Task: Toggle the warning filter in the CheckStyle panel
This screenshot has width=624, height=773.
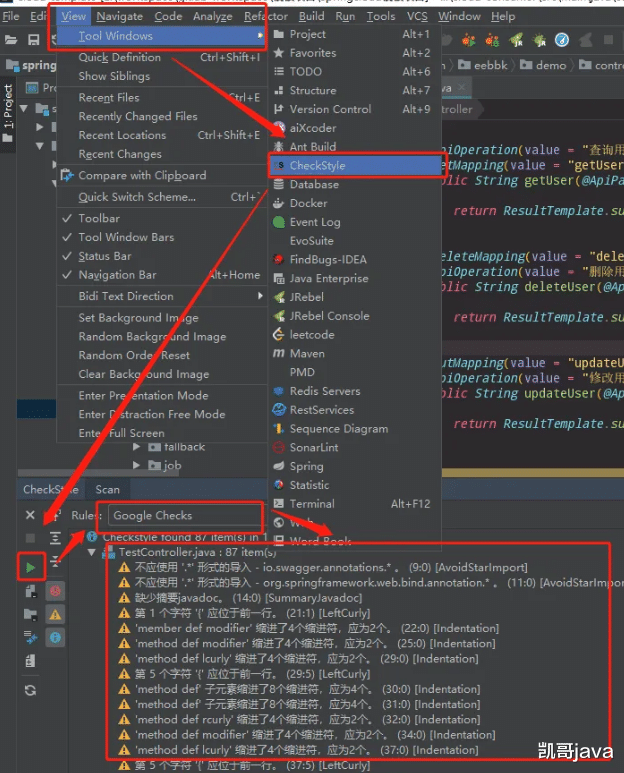Action: (x=55, y=614)
